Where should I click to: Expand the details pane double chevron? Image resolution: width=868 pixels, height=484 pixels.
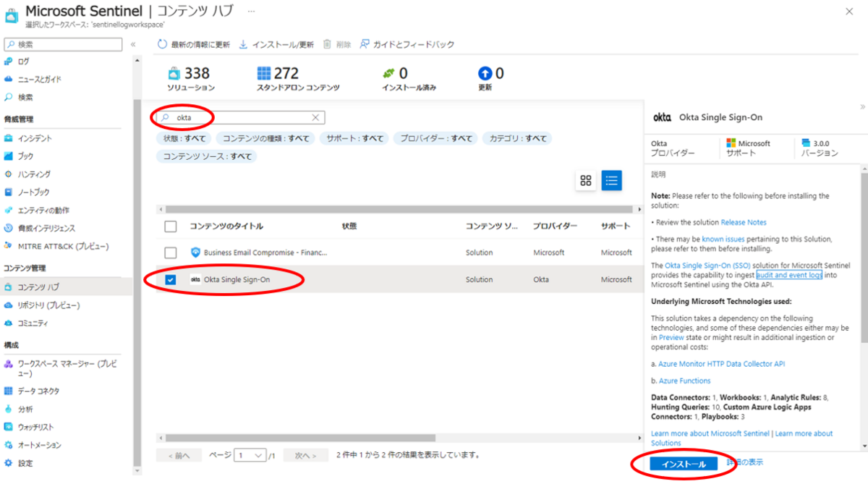(862, 107)
